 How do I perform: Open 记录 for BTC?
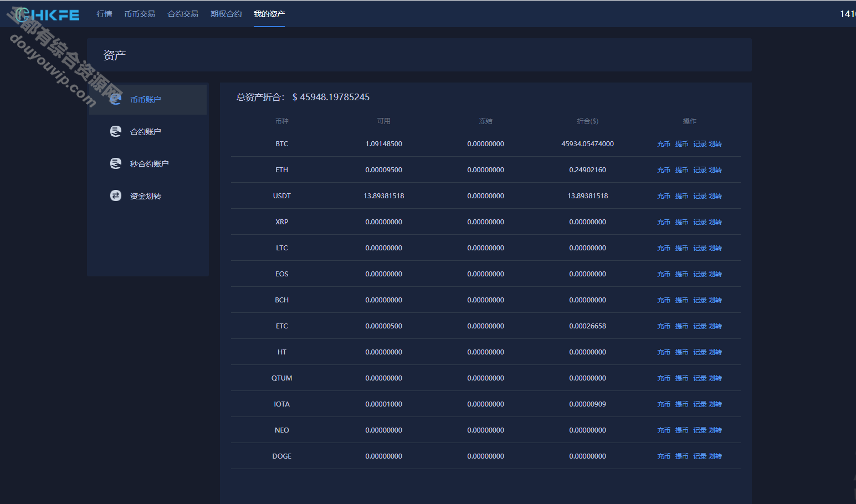700,144
